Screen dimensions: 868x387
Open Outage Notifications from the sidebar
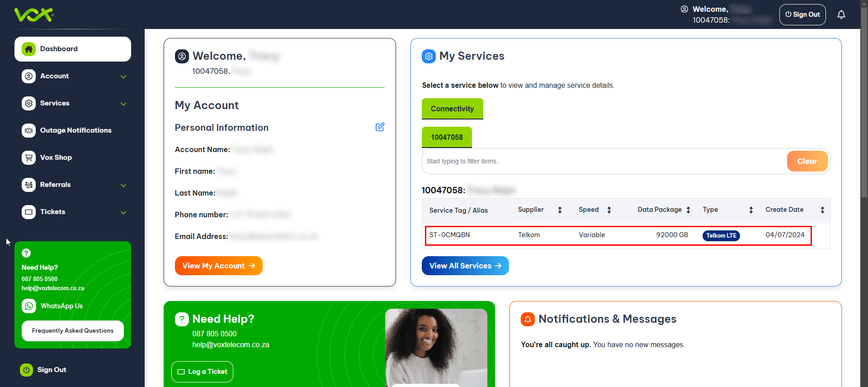coord(75,130)
